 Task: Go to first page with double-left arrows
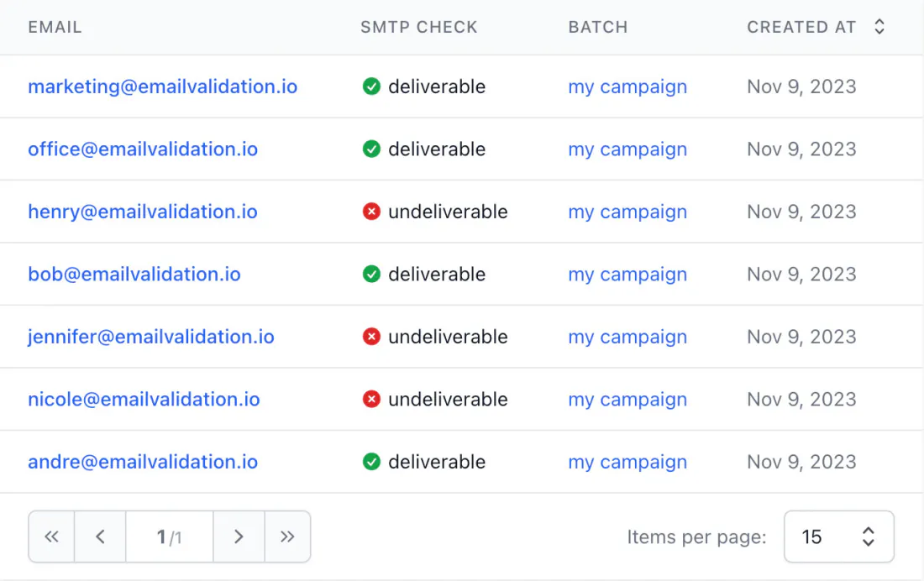[51, 537]
